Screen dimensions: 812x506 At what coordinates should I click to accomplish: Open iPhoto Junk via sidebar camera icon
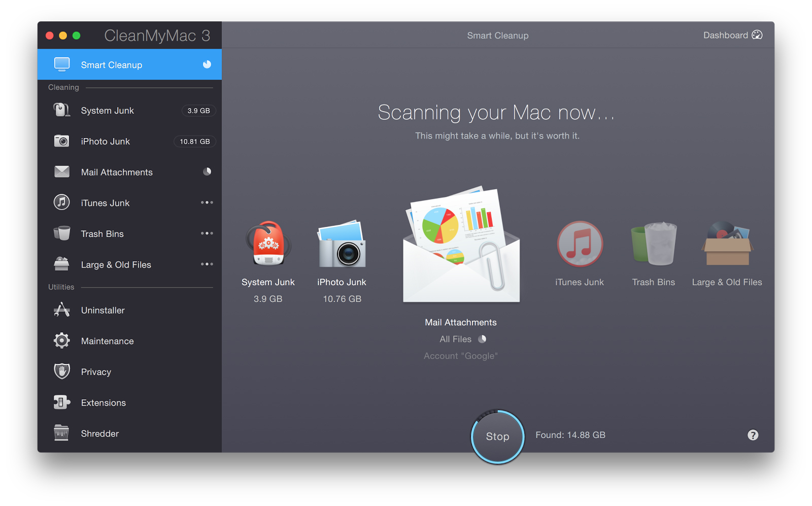(62, 141)
